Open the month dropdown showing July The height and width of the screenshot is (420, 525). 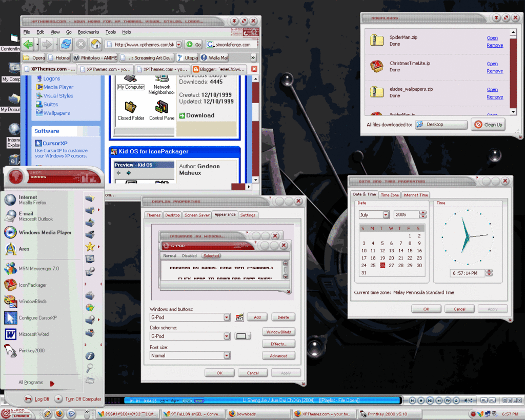click(386, 215)
